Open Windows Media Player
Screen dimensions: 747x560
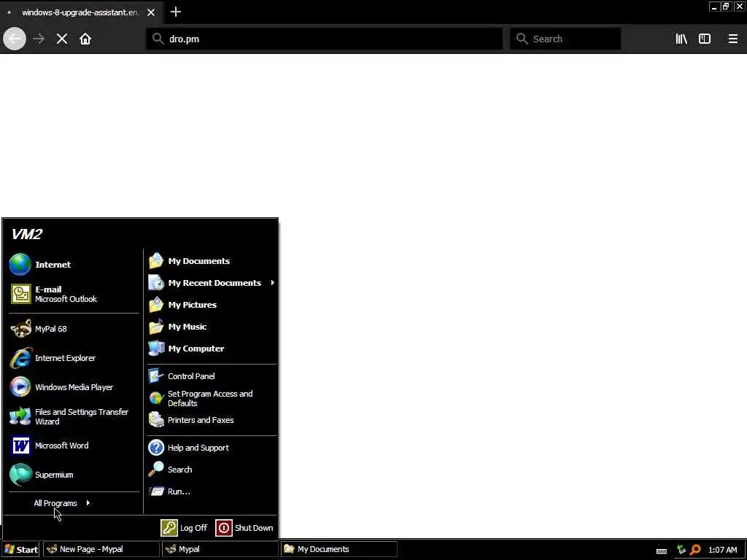click(x=74, y=387)
